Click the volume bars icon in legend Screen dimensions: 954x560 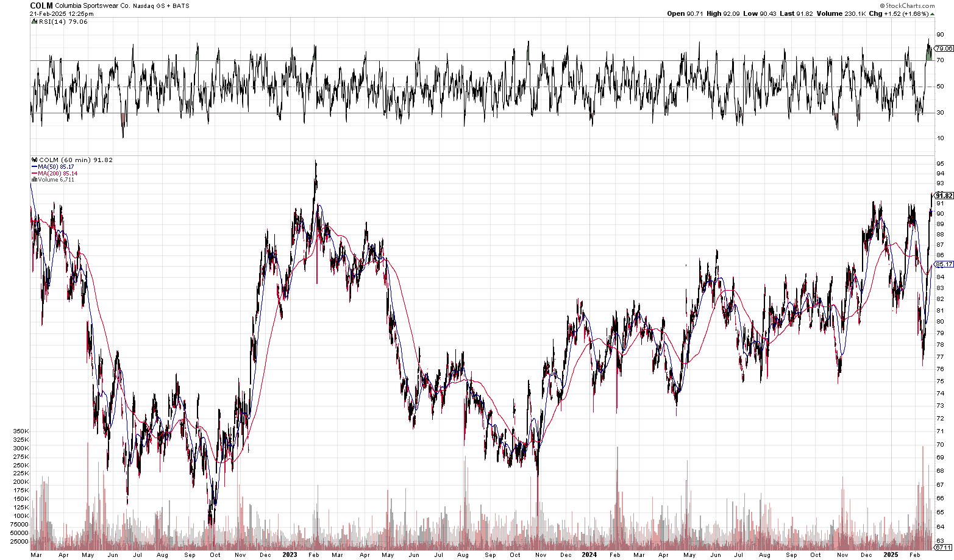coord(34,180)
